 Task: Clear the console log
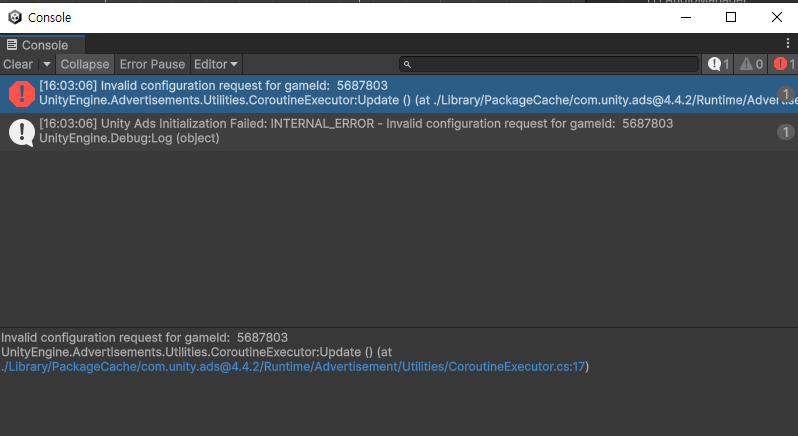pos(18,64)
